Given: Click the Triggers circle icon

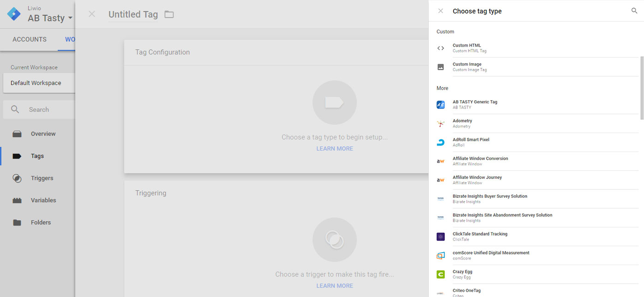Looking at the screenshot, I should click(17, 178).
